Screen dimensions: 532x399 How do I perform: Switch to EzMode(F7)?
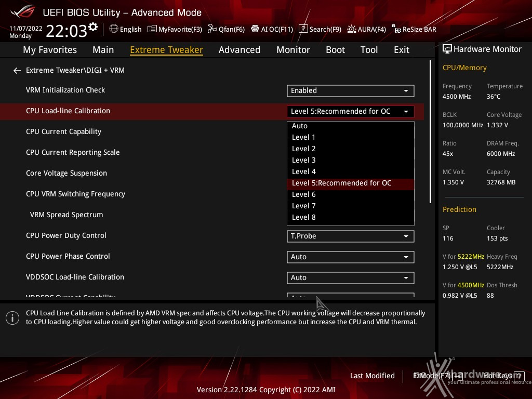point(437,376)
